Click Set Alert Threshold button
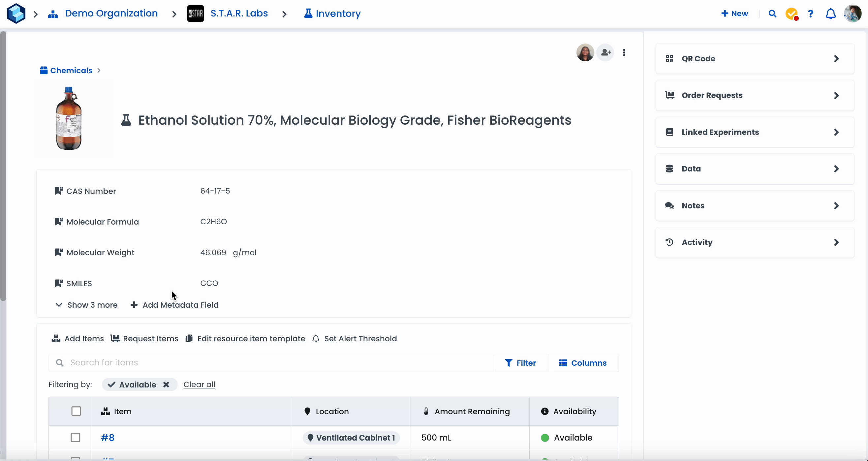868x461 pixels. tap(355, 339)
